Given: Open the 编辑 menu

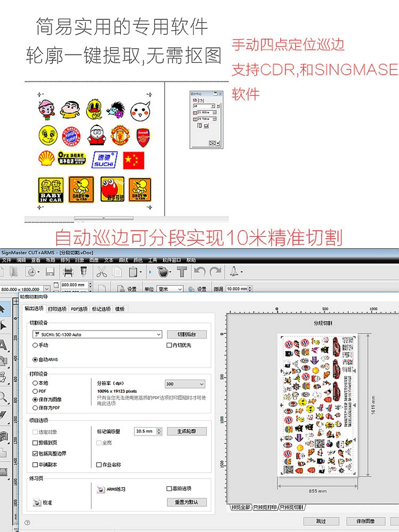Looking at the screenshot, I should pyautogui.click(x=21, y=260).
